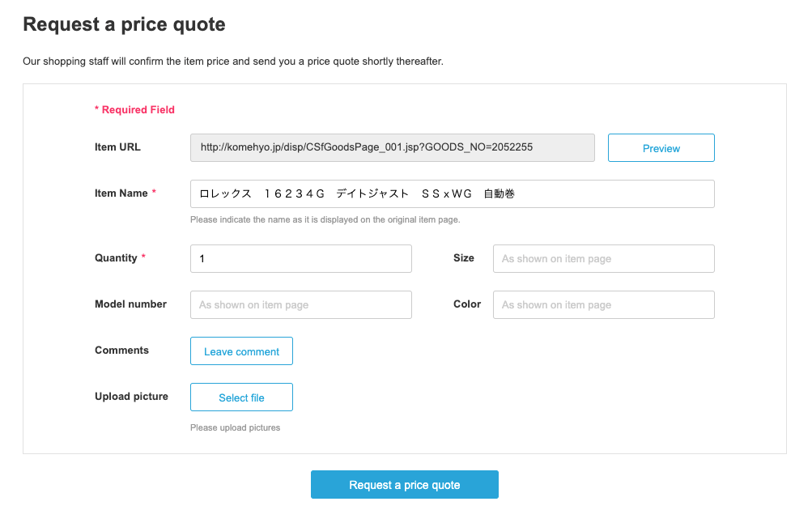Click the 'Comments' label
812x510 pixels.
coord(121,350)
